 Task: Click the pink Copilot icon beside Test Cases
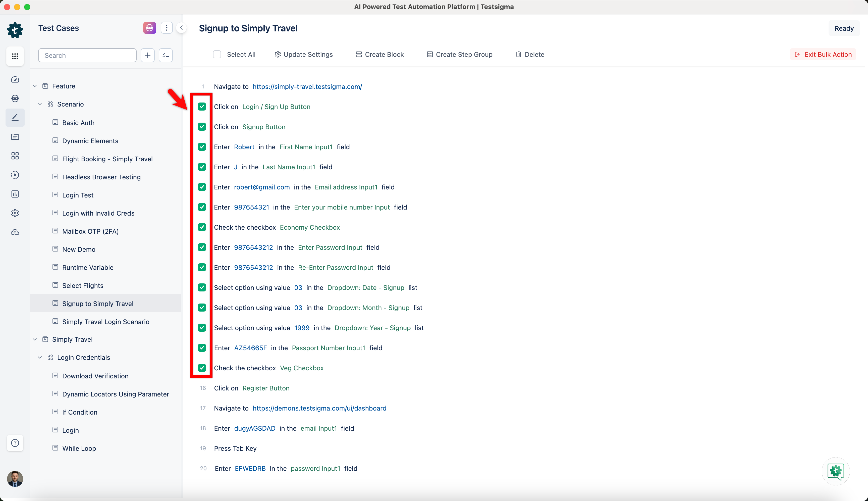pyautogui.click(x=150, y=28)
